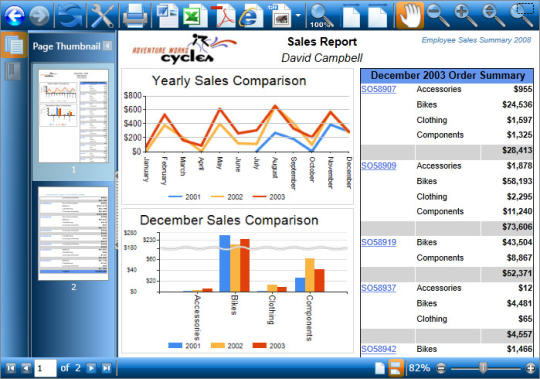Image resolution: width=540 pixels, height=379 pixels.
Task: Click the December Sales Comparison chart title
Action: click(229, 220)
